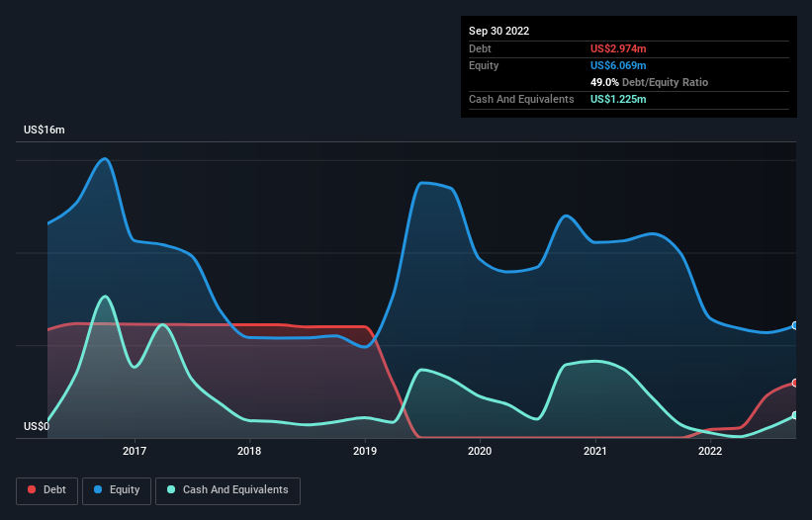Click the Debt label in tooltip
The width and height of the screenshot is (812, 520).
480,48
